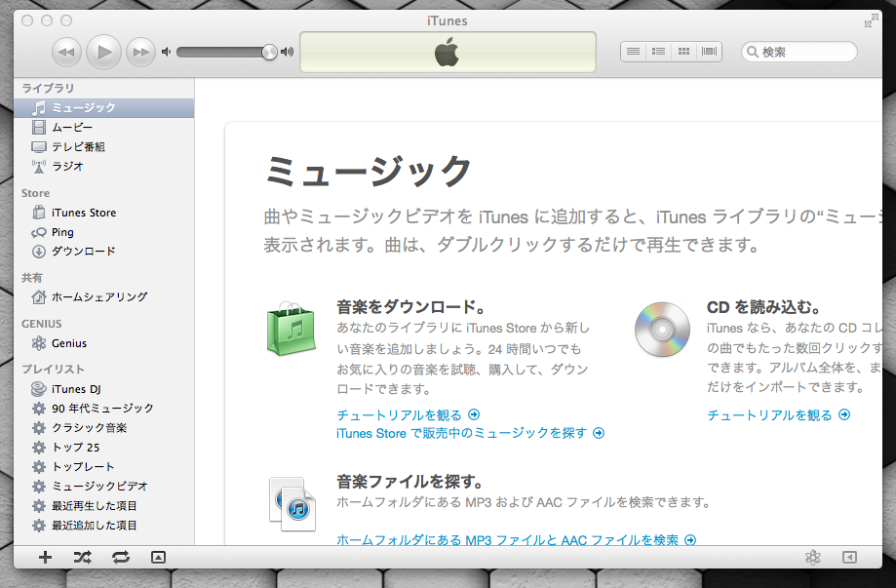Click the volume slider knob
896x588 pixels.
click(269, 52)
